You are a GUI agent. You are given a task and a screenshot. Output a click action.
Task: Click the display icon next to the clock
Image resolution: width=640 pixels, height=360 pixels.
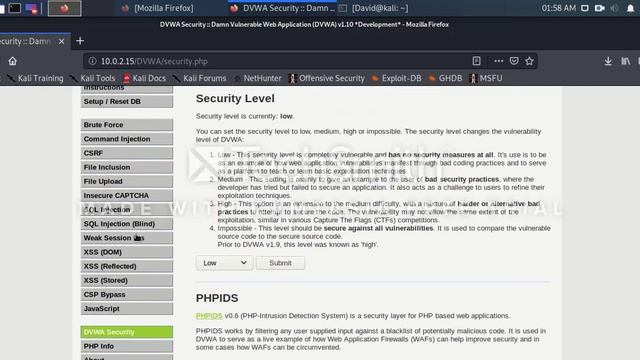coord(584,8)
